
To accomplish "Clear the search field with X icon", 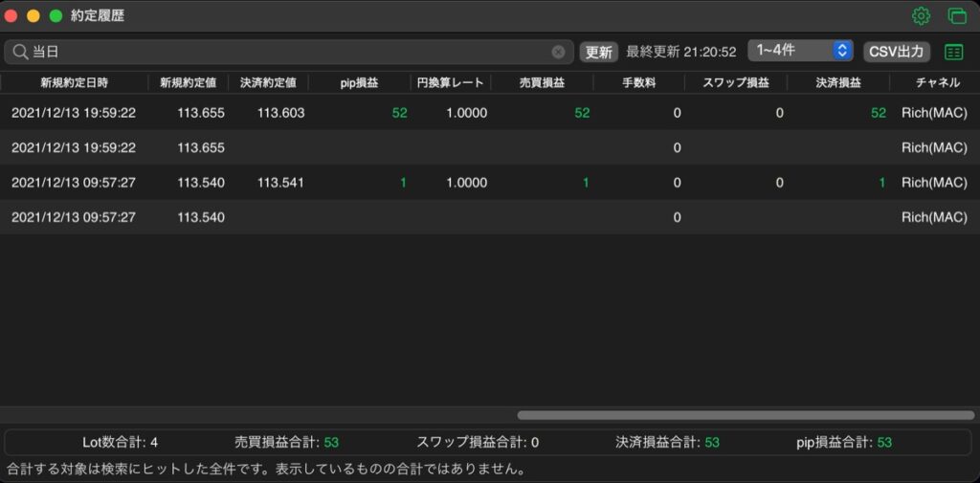I will pyautogui.click(x=558, y=52).
